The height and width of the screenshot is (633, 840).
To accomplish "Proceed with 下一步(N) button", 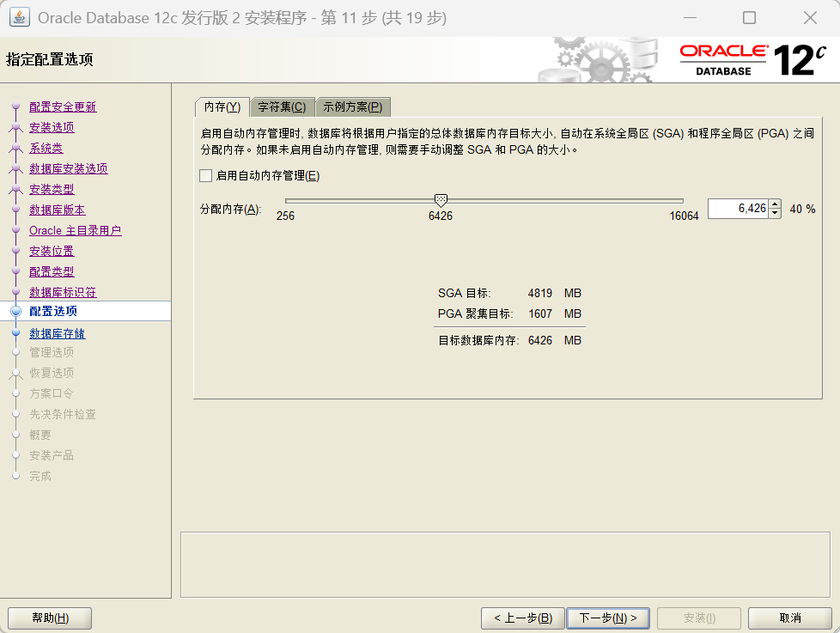I will coord(608,618).
